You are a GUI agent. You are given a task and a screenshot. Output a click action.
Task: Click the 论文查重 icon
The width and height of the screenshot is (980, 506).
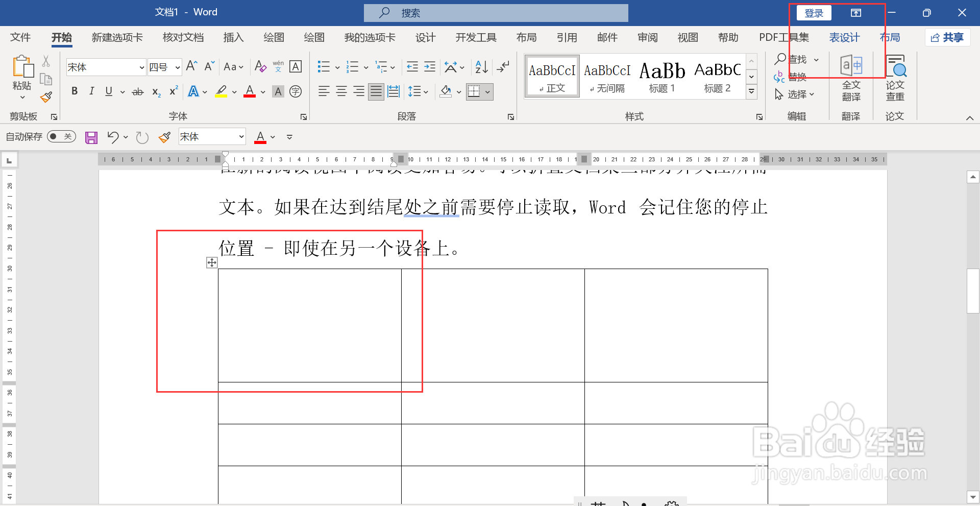[x=895, y=79]
